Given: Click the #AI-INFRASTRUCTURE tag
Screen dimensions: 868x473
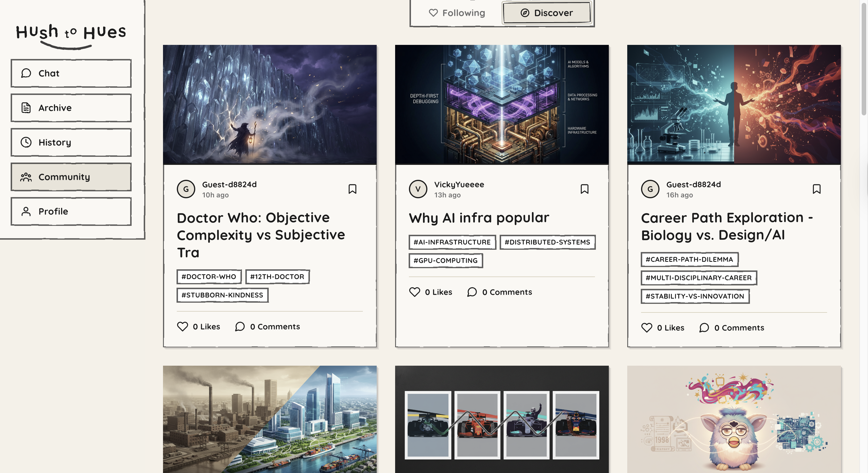Looking at the screenshot, I should click(x=452, y=242).
